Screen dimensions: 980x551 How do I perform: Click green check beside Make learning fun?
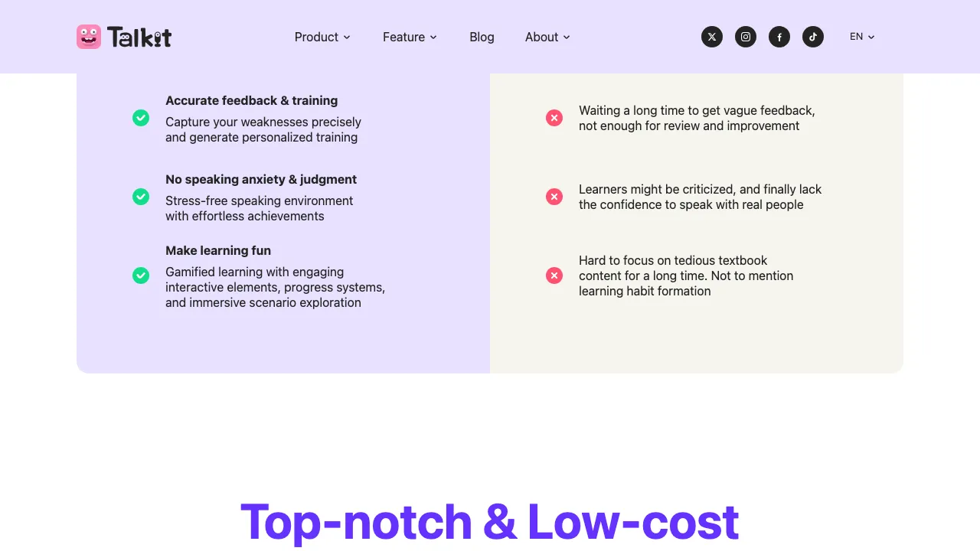click(x=141, y=275)
